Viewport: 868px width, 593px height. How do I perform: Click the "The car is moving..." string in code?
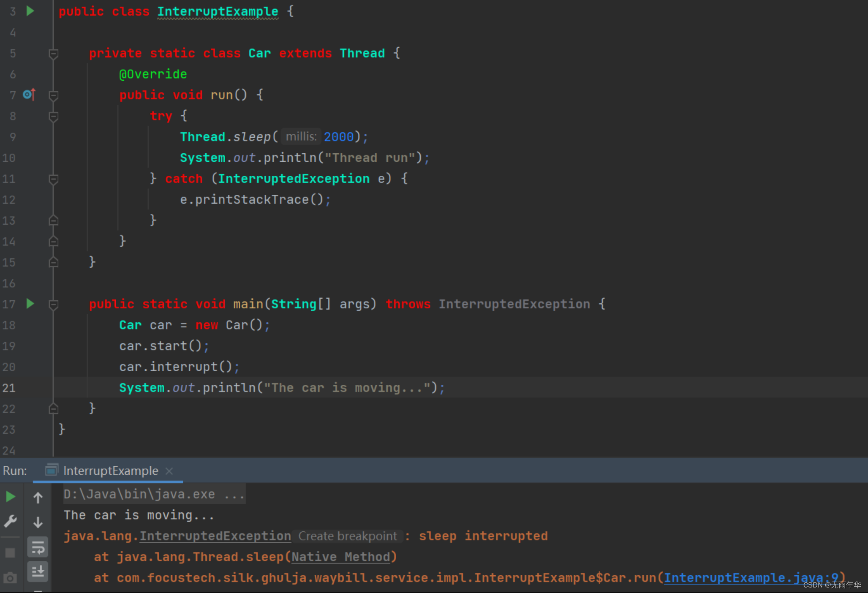347,388
